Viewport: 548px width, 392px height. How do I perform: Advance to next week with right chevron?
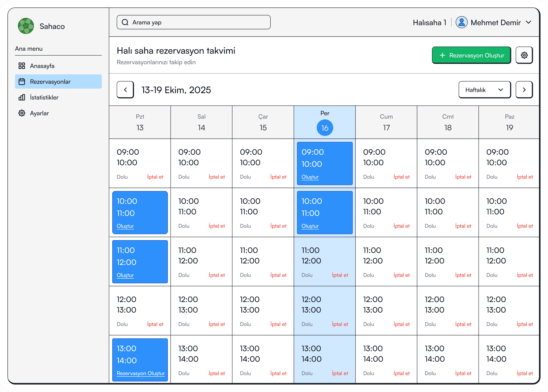(524, 90)
